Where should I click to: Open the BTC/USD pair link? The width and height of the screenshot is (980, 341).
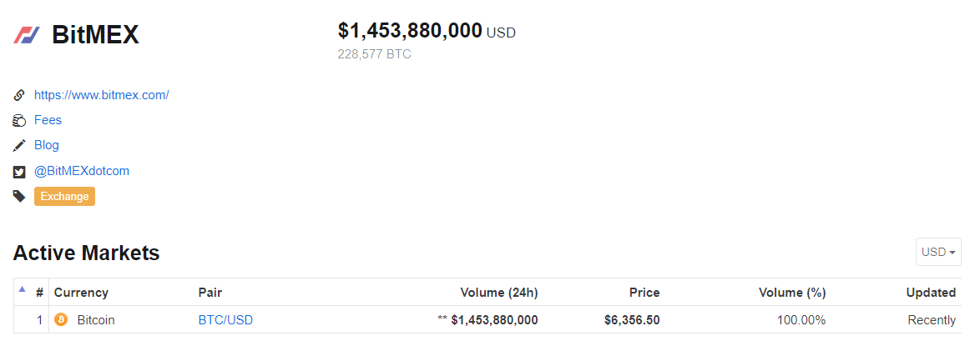[x=225, y=319]
